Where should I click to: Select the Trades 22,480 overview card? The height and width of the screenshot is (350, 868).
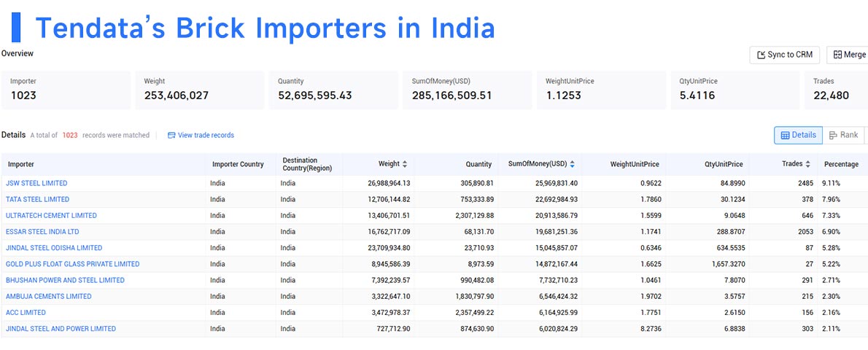click(837, 90)
